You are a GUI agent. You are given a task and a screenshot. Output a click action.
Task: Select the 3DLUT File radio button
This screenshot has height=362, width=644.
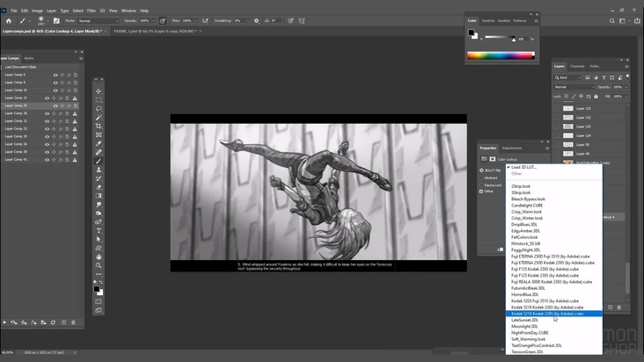(483, 170)
